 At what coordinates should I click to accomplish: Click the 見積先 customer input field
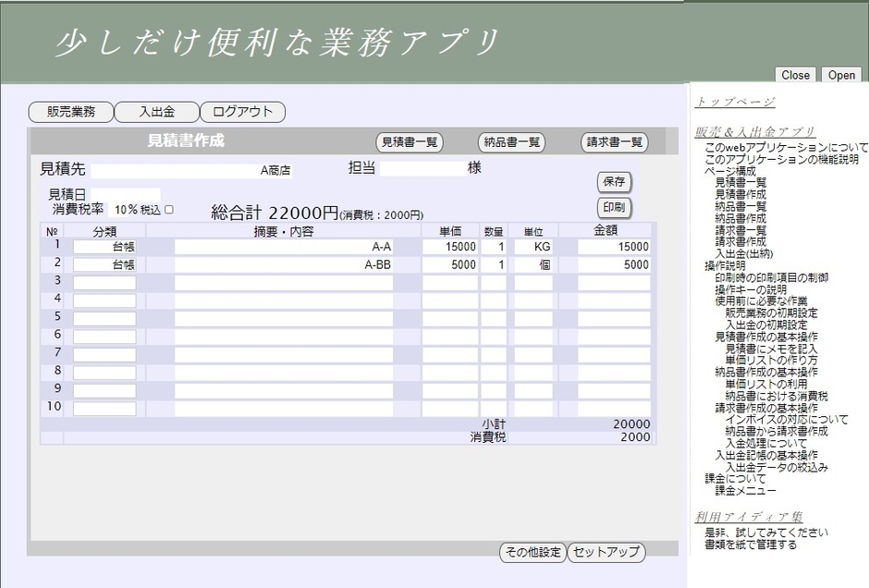coord(191,170)
